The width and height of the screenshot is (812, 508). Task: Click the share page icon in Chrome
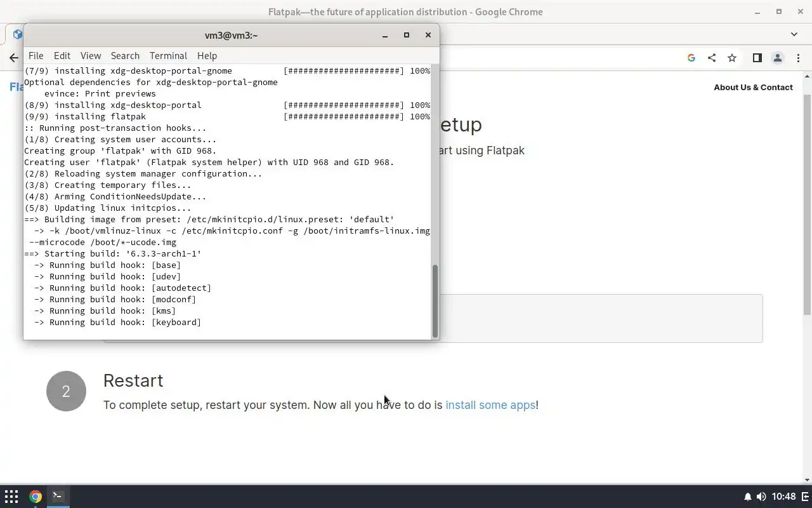click(x=712, y=58)
